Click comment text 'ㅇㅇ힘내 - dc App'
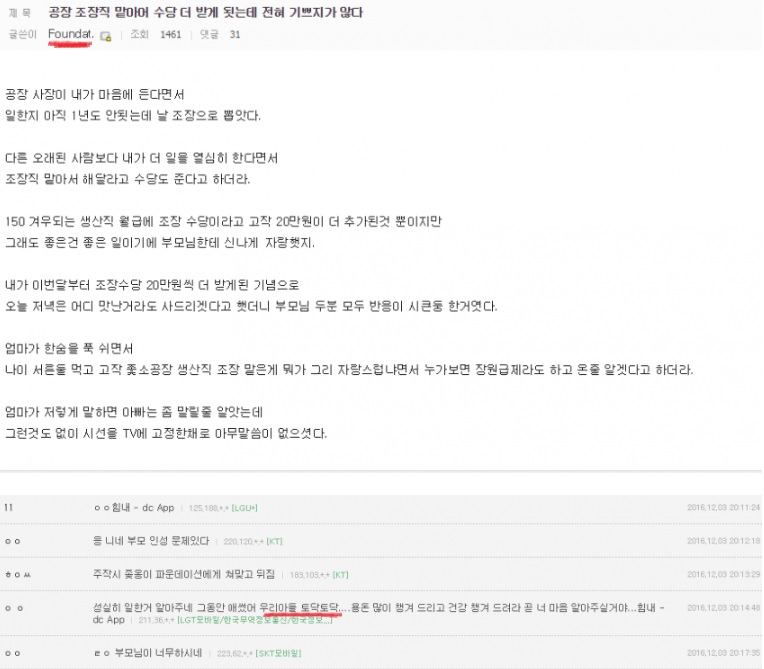764x669 pixels. pos(134,507)
